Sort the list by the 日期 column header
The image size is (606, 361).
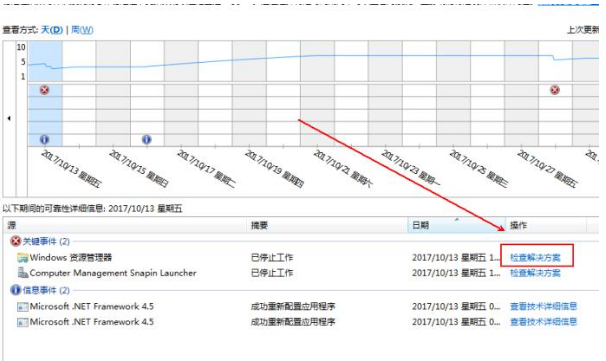click(x=456, y=225)
